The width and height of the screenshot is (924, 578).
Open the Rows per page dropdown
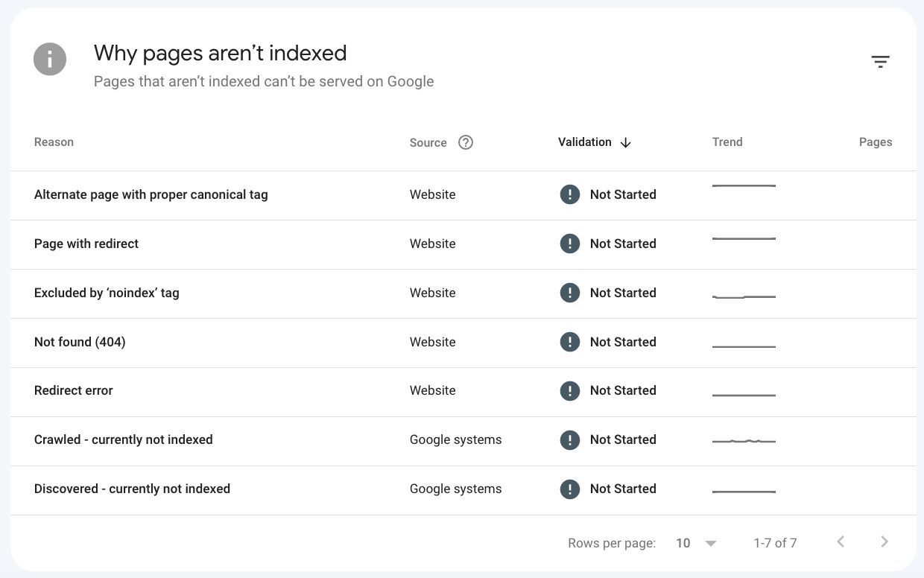click(696, 543)
